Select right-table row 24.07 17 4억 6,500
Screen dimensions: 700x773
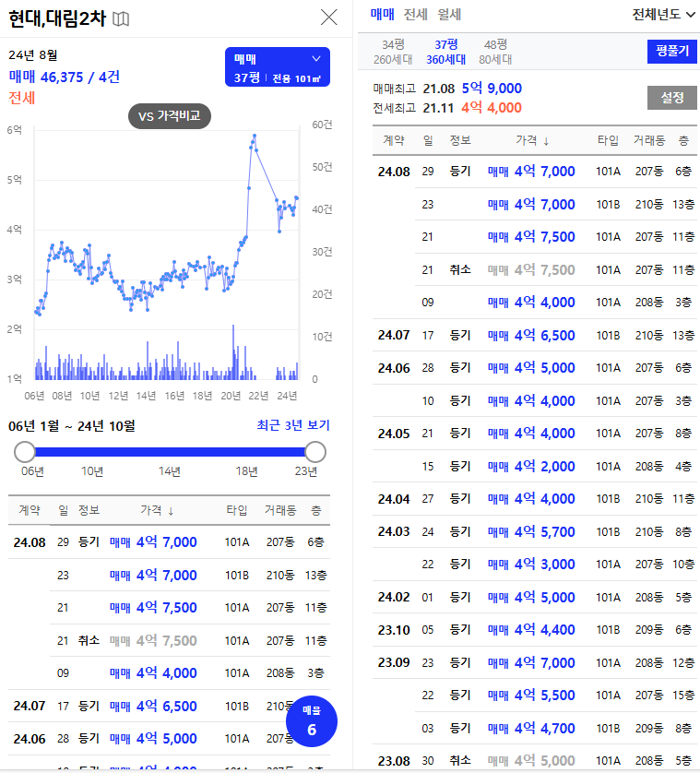click(535, 335)
